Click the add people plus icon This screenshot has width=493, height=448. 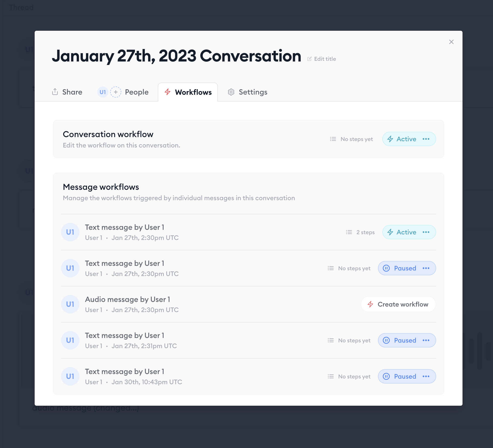pos(116,92)
